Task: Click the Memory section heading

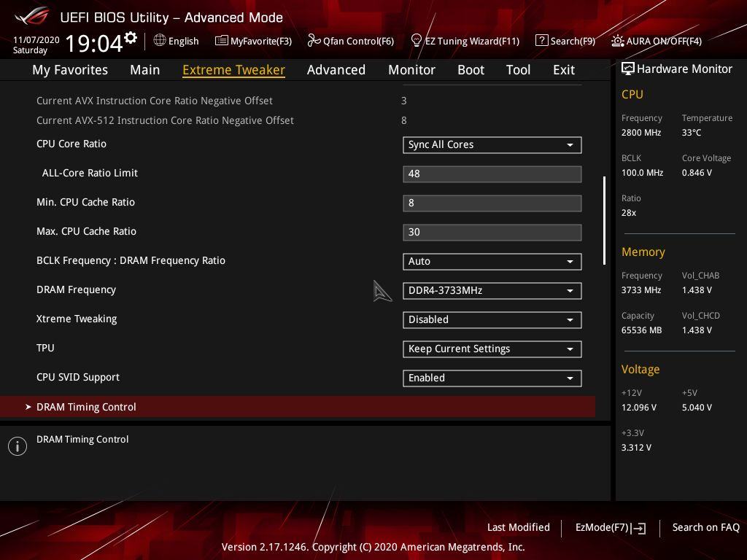Action: 643,252
